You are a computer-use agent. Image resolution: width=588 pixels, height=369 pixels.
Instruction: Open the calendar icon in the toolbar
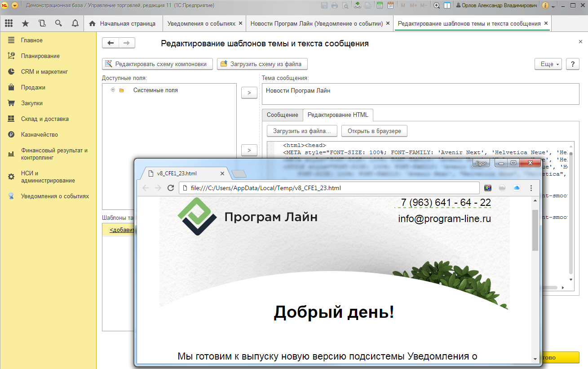[390, 4]
